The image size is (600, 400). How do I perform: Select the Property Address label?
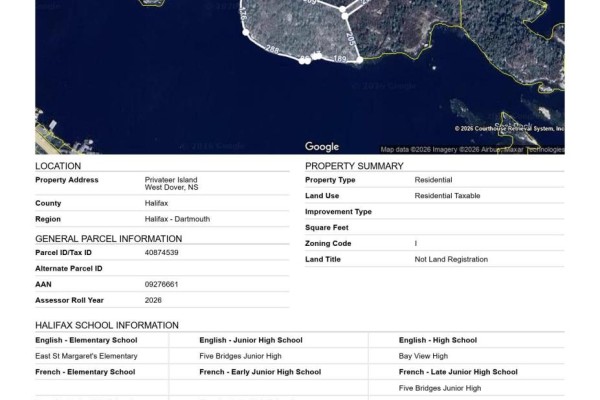pos(67,180)
